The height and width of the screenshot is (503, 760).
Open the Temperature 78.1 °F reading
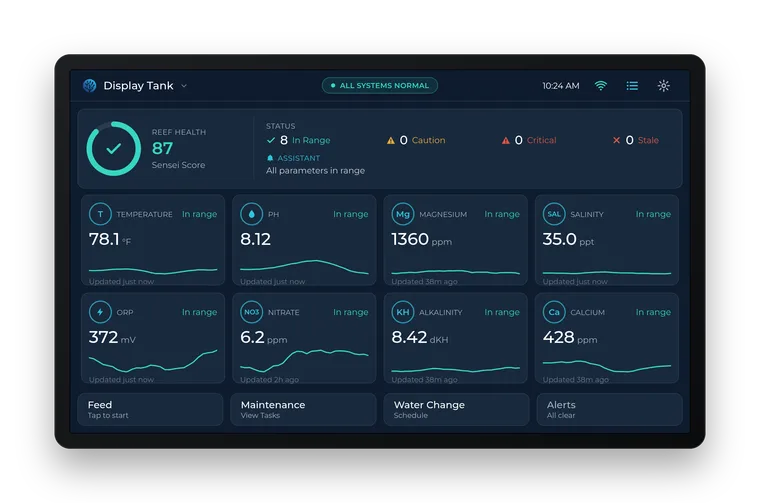110,239
